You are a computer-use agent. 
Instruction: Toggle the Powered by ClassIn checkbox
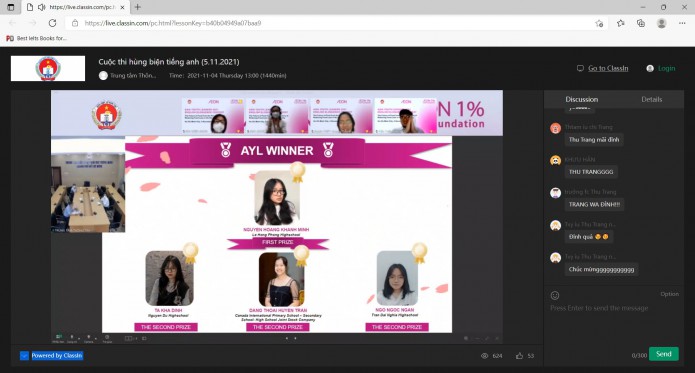tap(24, 356)
